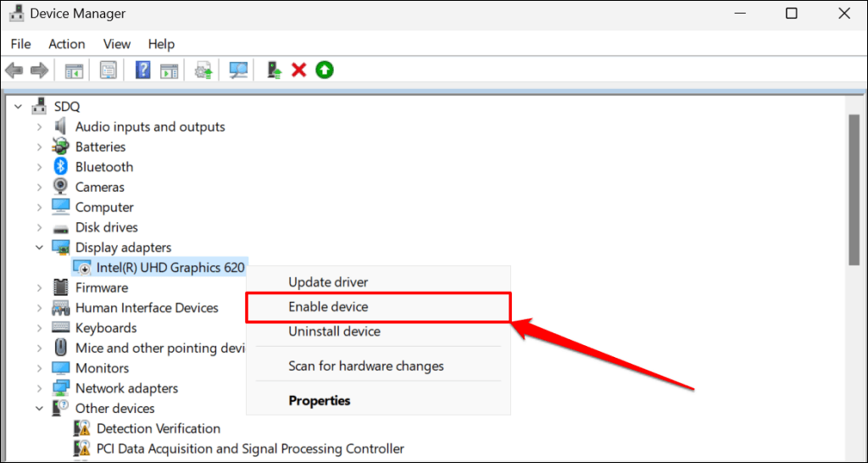Click the Batteries category icon
The width and height of the screenshot is (868, 463).
click(60, 147)
